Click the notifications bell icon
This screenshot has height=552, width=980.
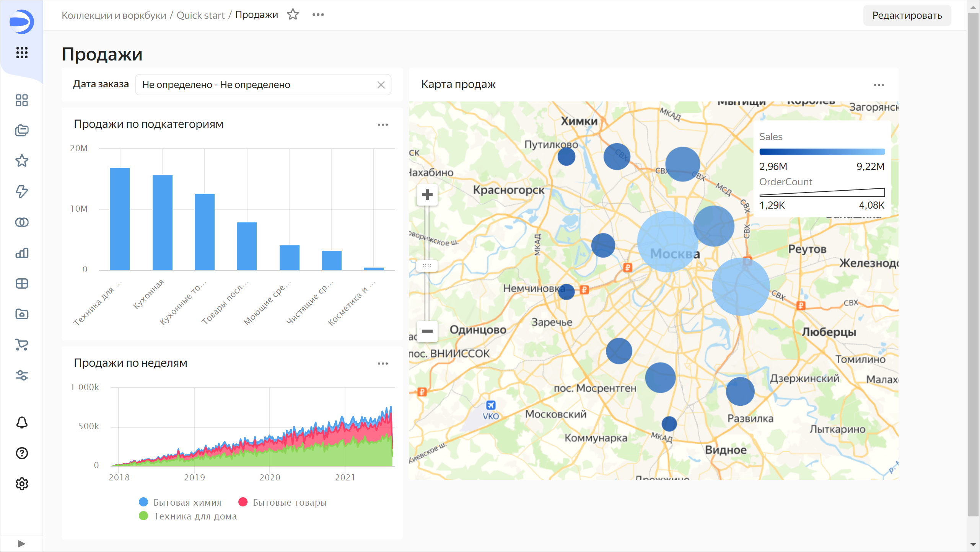point(22,423)
